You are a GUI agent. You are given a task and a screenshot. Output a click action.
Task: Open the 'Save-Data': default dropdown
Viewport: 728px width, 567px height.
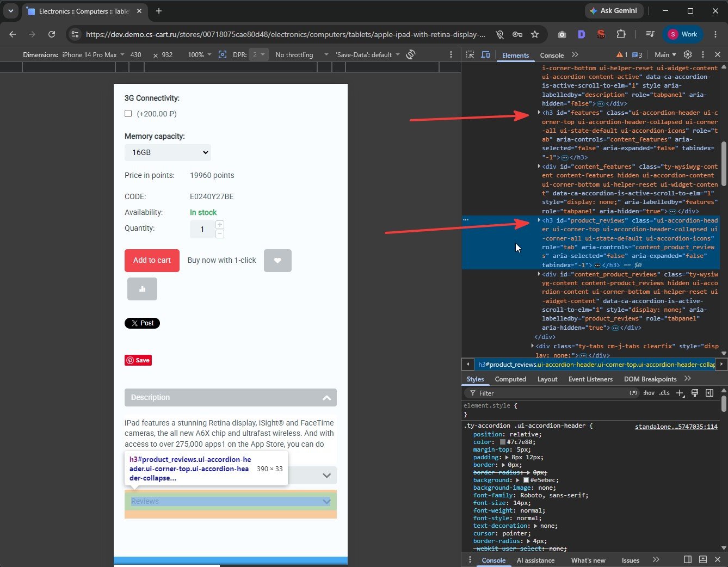(367, 55)
